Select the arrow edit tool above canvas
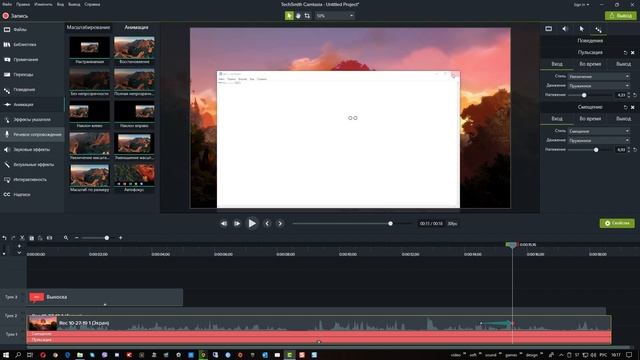640x360 pixels. coord(289,16)
